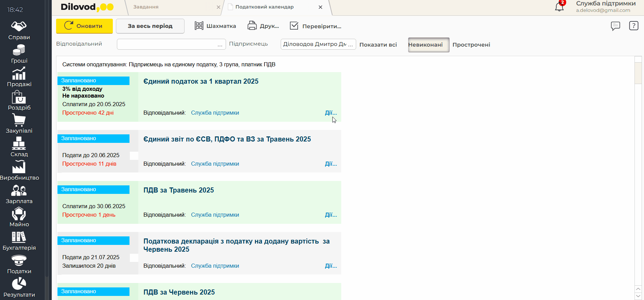Switch to the Завдання tab
Screen dimensions: 644x300
click(x=146, y=7)
